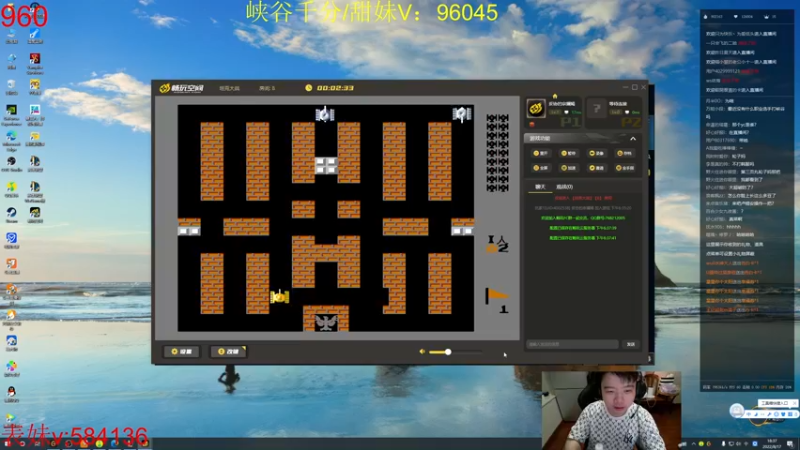800x450 pixels.
Task: Open QQ penguin desktop icon
Action: pyautogui.click(x=11, y=394)
